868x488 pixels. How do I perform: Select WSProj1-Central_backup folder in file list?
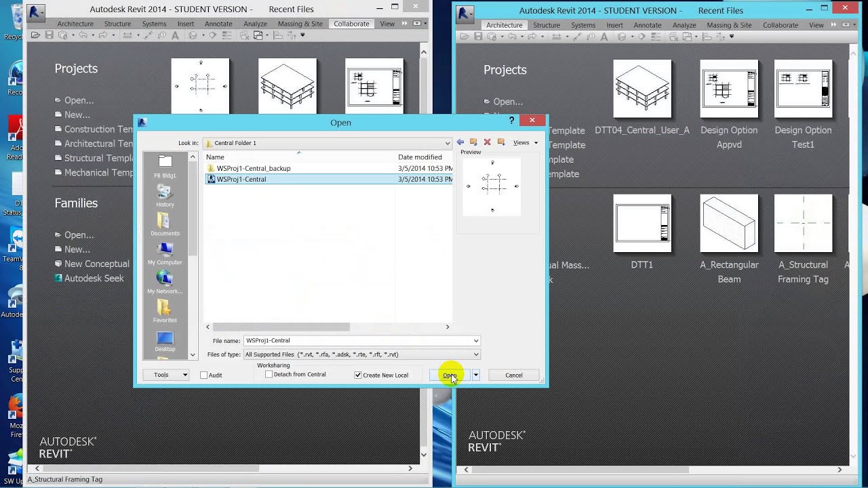pos(254,168)
